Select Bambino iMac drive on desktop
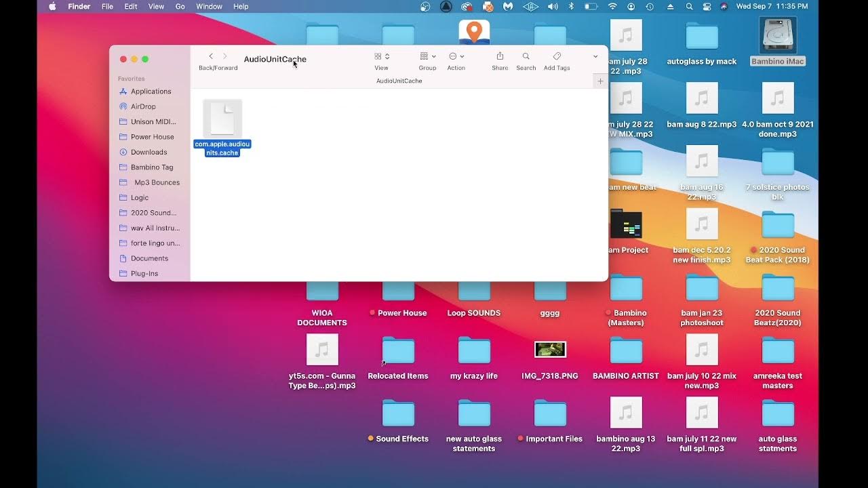 click(778, 41)
